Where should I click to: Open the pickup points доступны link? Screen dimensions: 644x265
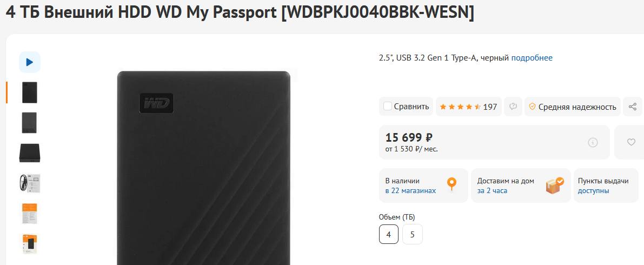593,190
